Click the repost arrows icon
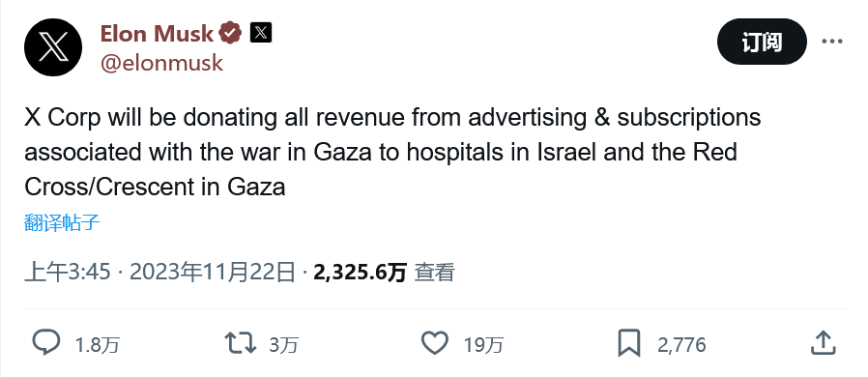Screen dimensions: 868x377 [241, 343]
